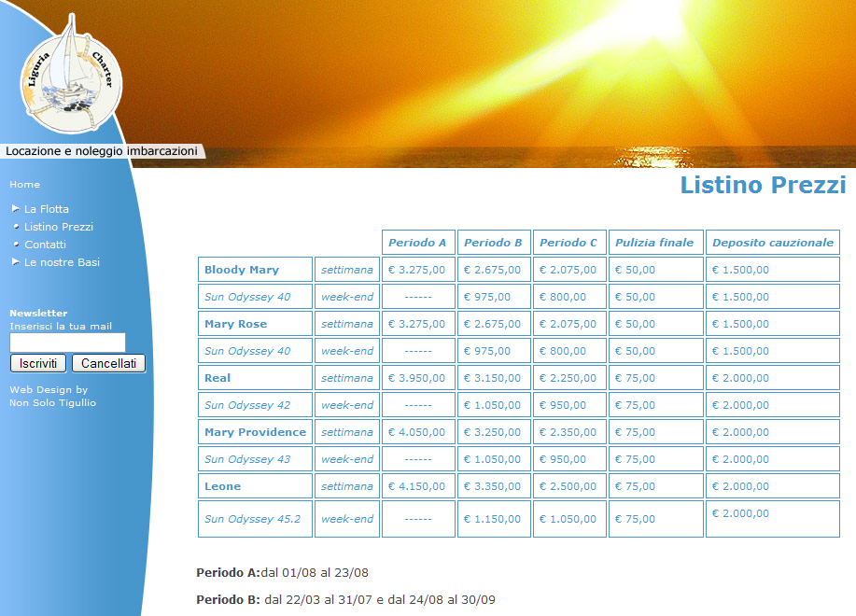
Task: Click Real's Periodo C price € 2.250,00
Action: pos(569,378)
